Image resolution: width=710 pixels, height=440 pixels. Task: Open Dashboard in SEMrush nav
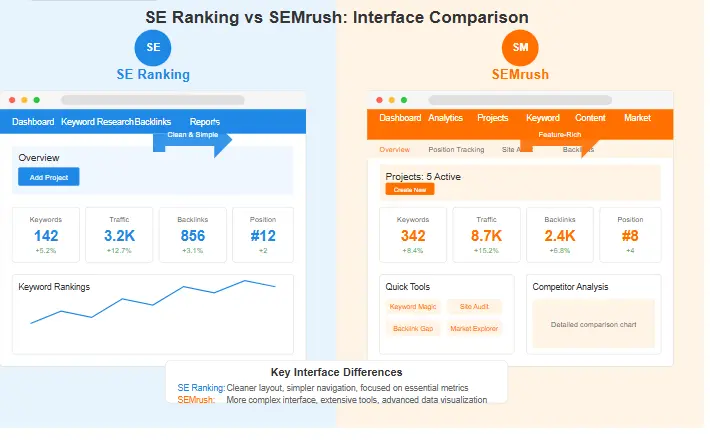(x=400, y=118)
